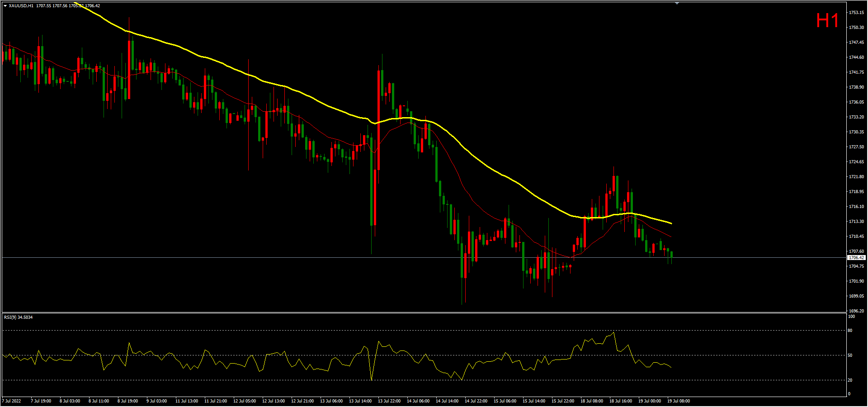Click the 1724.65 price axis label
Image resolution: width=868 pixels, height=407 pixels.
(x=856, y=162)
